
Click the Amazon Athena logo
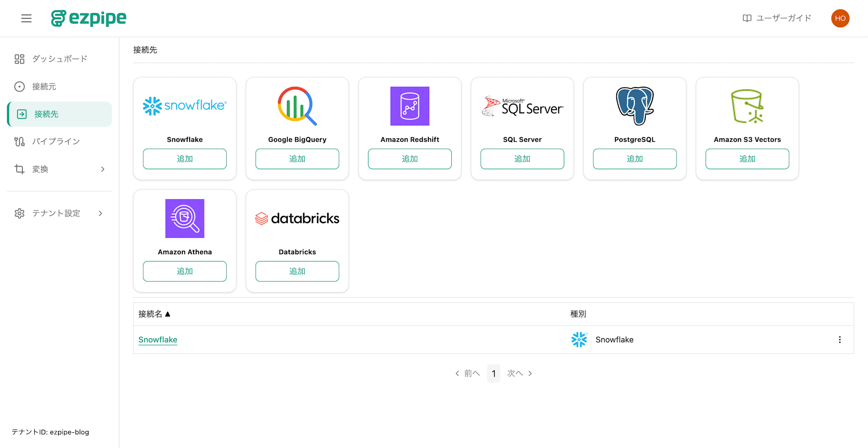[x=185, y=218]
